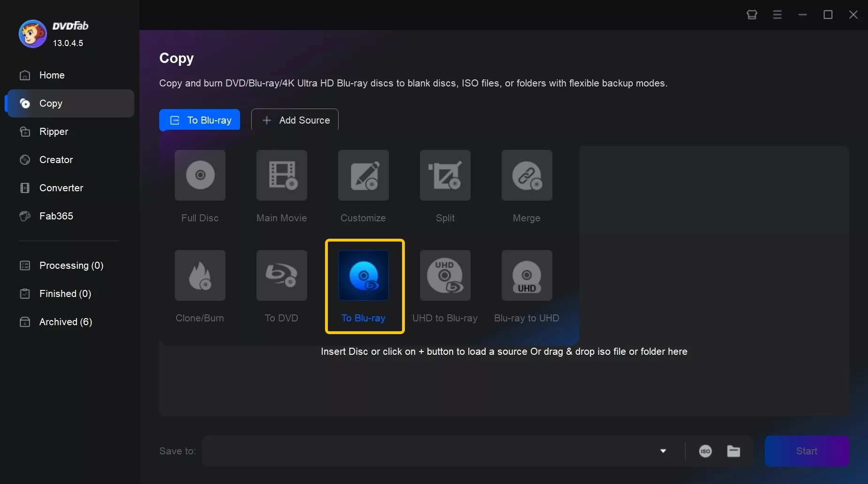
Task: Expand Add Source to load a disc
Action: pyautogui.click(x=294, y=120)
